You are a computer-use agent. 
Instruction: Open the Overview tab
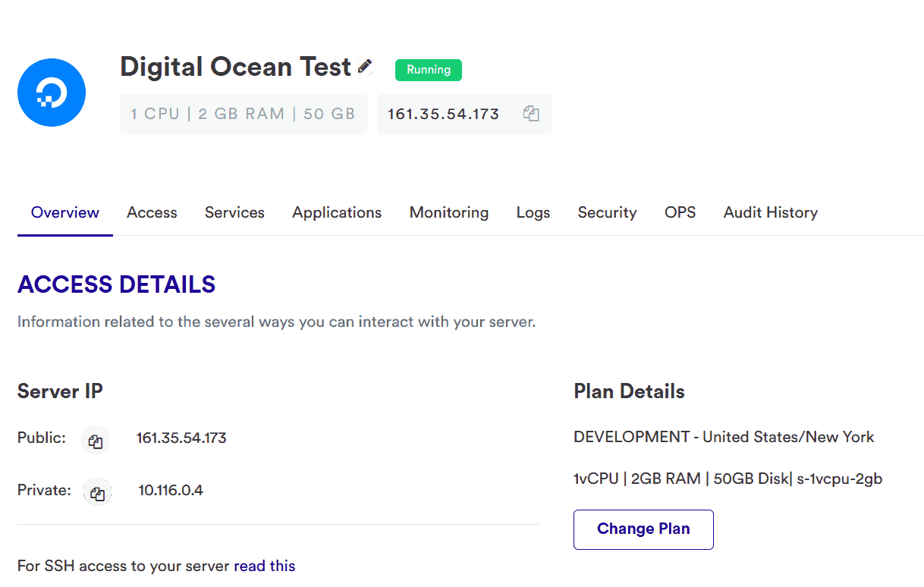pyautogui.click(x=65, y=212)
